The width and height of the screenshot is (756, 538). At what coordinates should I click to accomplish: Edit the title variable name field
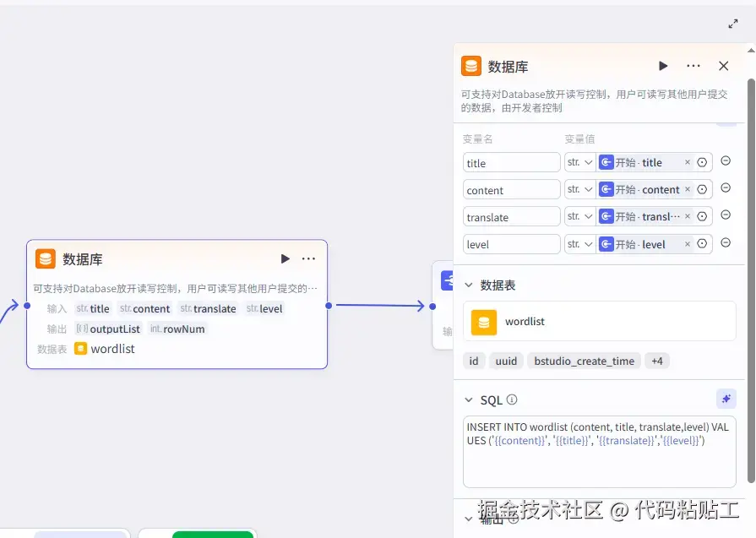pos(511,163)
